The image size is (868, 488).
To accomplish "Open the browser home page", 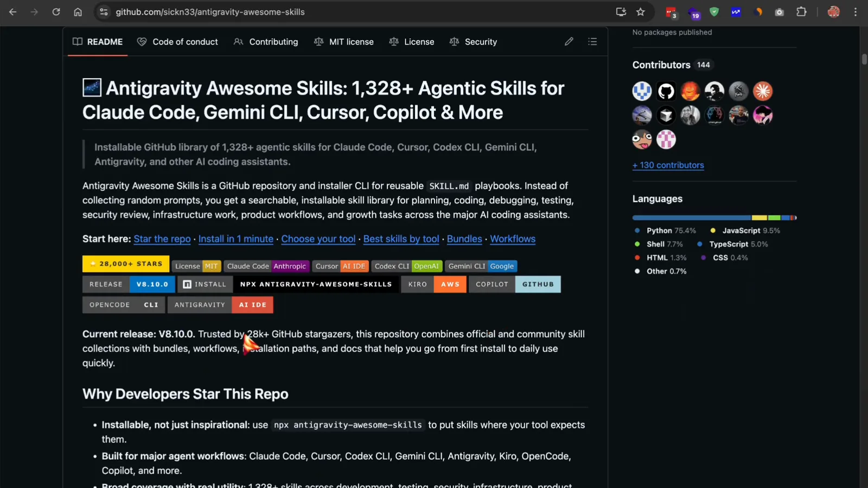I will click(x=78, y=12).
